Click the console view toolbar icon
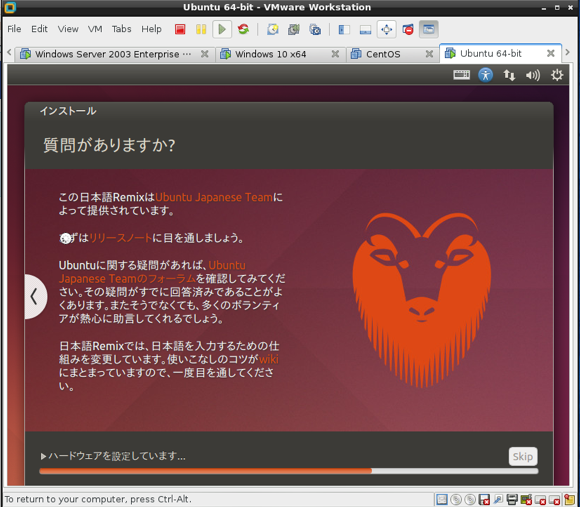The width and height of the screenshot is (580, 507). 429,29
